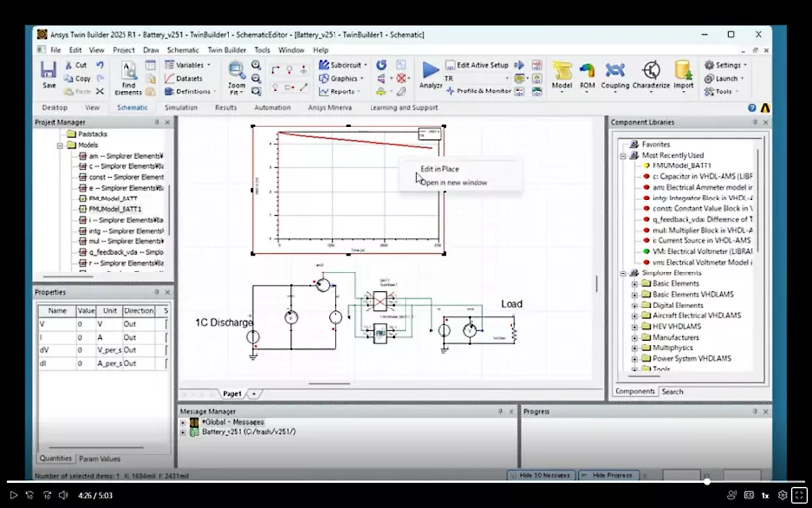Expand Battery_v251 messages in Message Manager
Viewport: 812px width, 508px height.
tap(183, 432)
